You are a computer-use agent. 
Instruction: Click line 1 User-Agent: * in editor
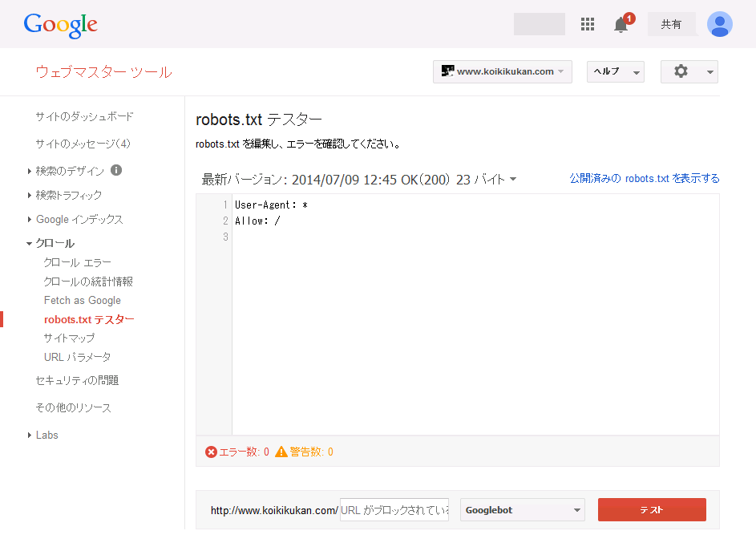pos(271,205)
